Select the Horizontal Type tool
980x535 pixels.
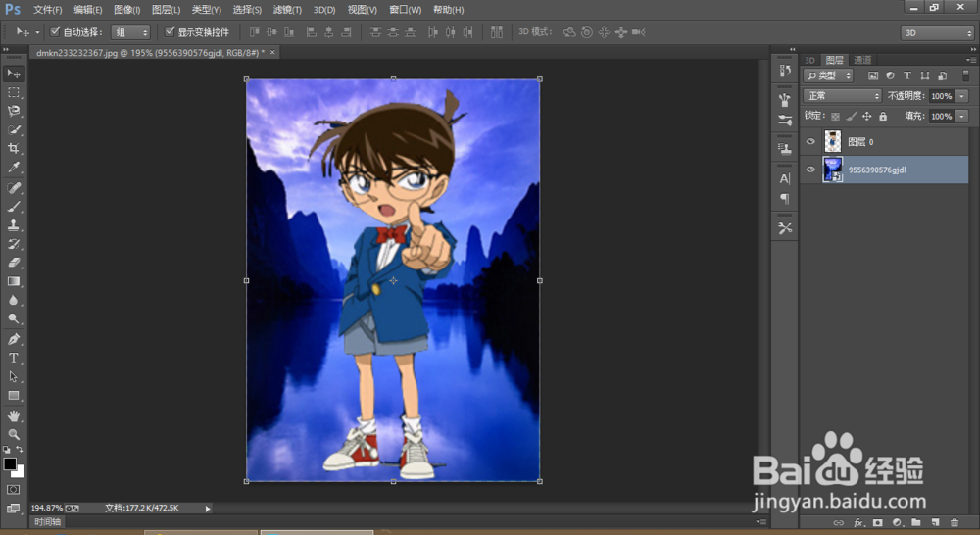13,358
